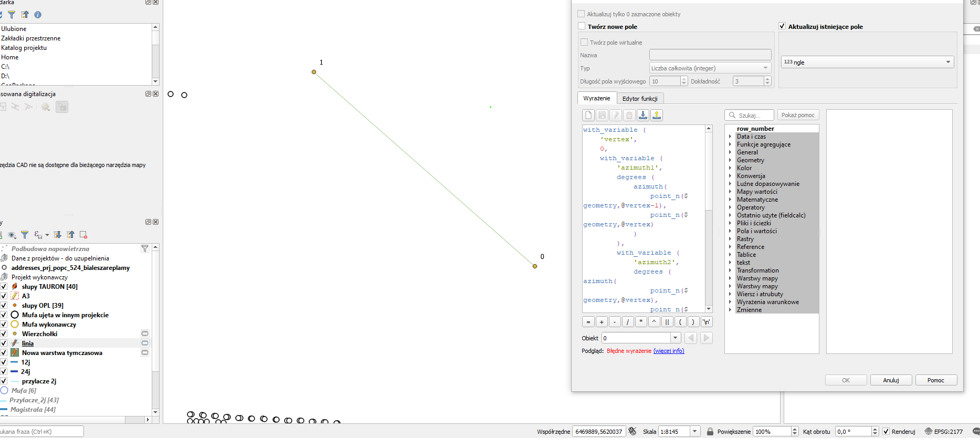Click memory layer indicator next to Wierzchołki
Image resolution: width=980 pixels, height=438 pixels.
click(145, 333)
